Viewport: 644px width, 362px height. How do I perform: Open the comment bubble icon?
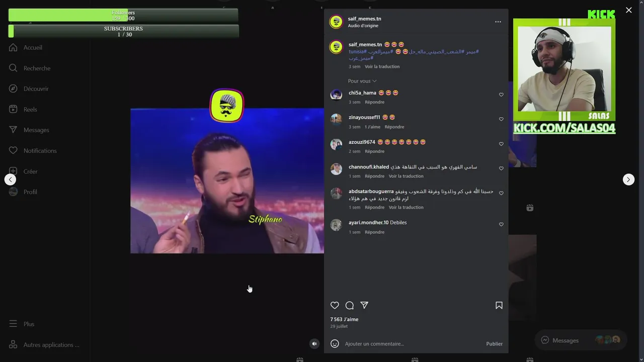(x=350, y=305)
